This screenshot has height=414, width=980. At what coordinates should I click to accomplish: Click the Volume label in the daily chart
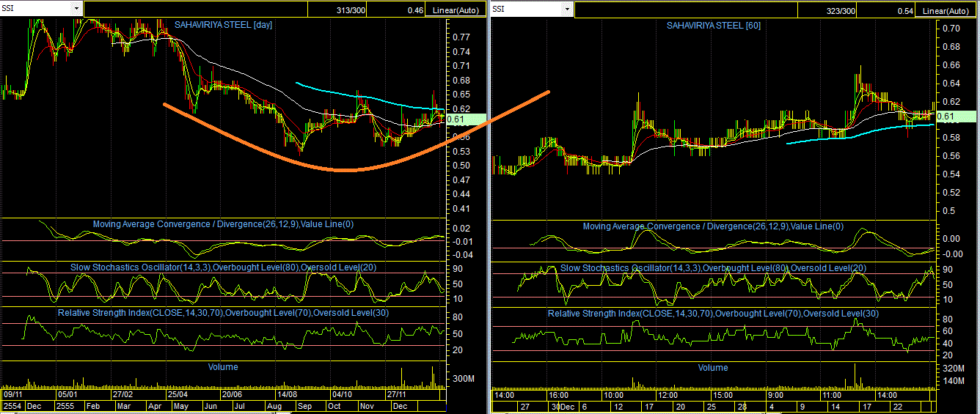point(223,367)
